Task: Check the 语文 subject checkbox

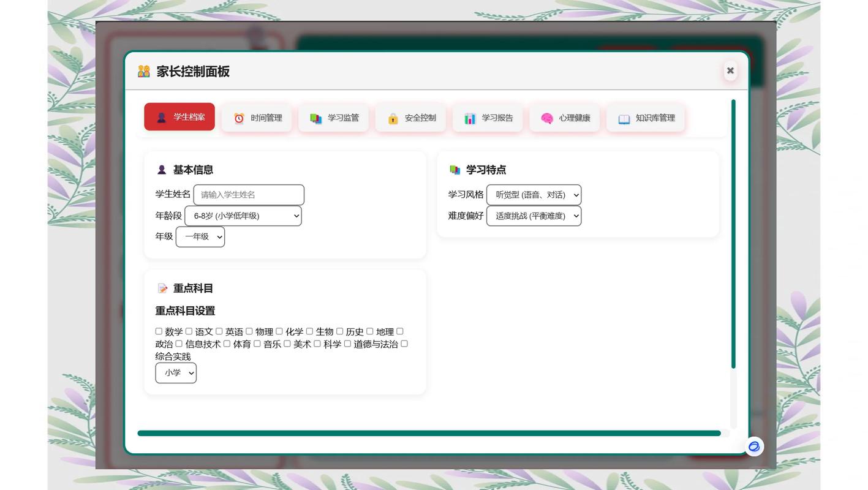Action: point(189,331)
